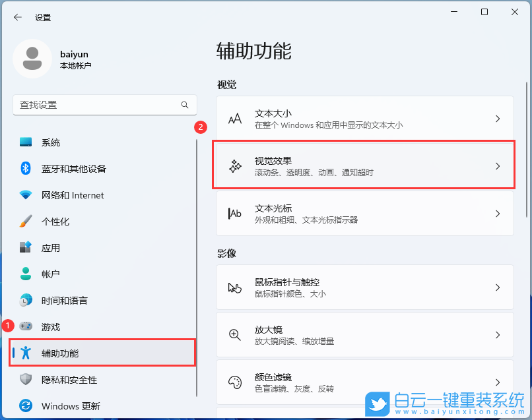Click the 文本大小 letter icon

click(235, 118)
